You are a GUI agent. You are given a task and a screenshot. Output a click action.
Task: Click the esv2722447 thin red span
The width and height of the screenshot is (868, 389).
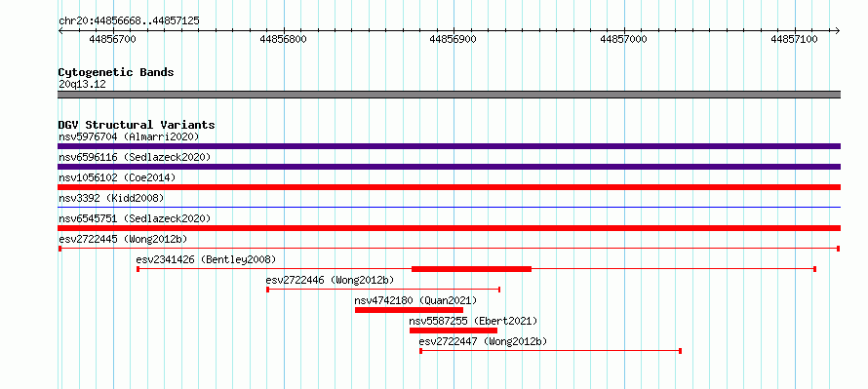tap(551, 351)
